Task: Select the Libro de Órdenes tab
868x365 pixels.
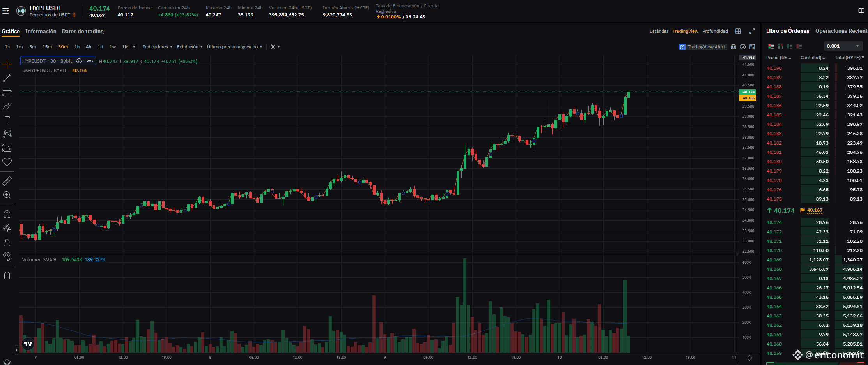Action: click(x=787, y=31)
